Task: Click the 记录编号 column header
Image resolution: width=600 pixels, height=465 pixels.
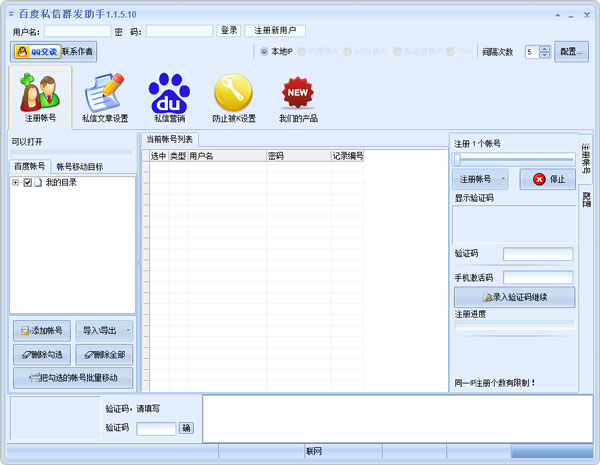Action: click(x=347, y=156)
